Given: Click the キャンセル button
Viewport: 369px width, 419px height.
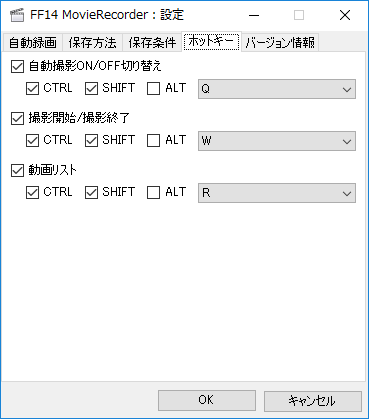Looking at the screenshot, I should 313,400.
